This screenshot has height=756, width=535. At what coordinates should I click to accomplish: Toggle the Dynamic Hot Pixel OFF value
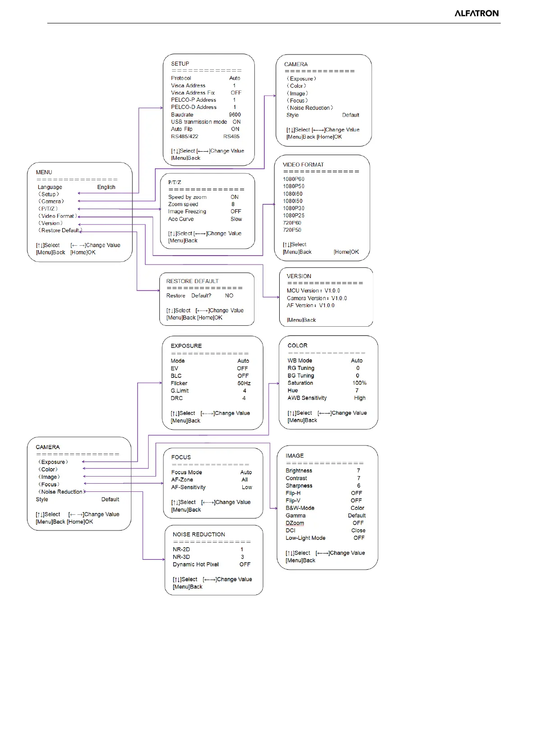[x=245, y=564]
